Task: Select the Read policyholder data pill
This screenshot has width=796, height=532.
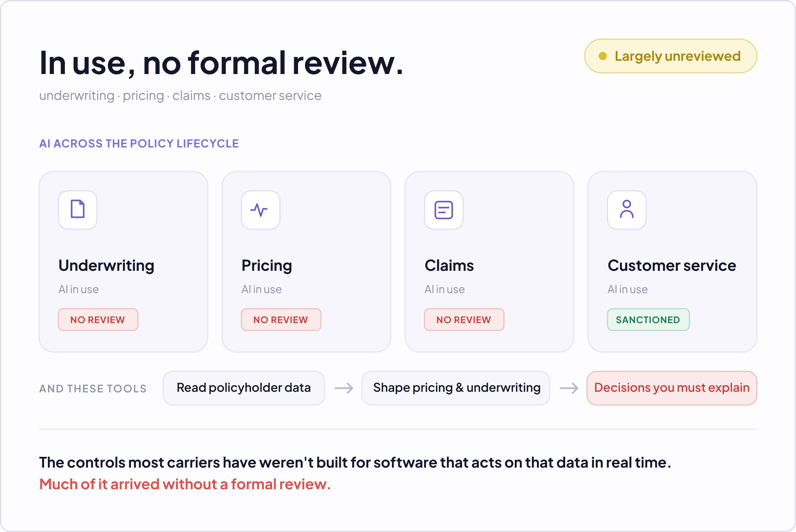Action: 244,388
